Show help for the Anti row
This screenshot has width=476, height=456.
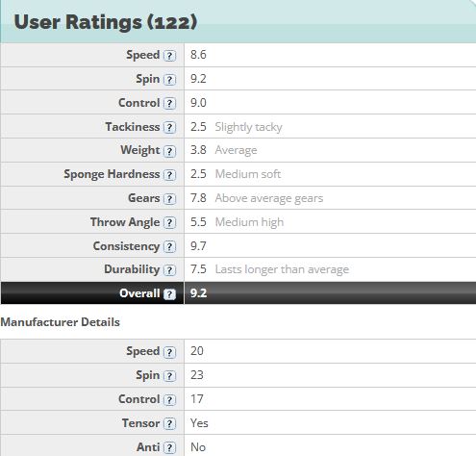[169, 448]
